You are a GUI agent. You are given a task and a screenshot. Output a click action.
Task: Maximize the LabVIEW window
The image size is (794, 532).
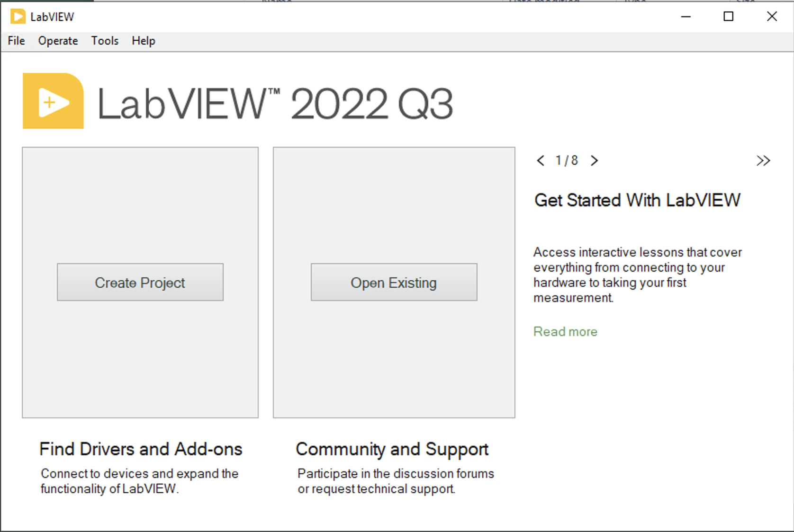pos(729,17)
